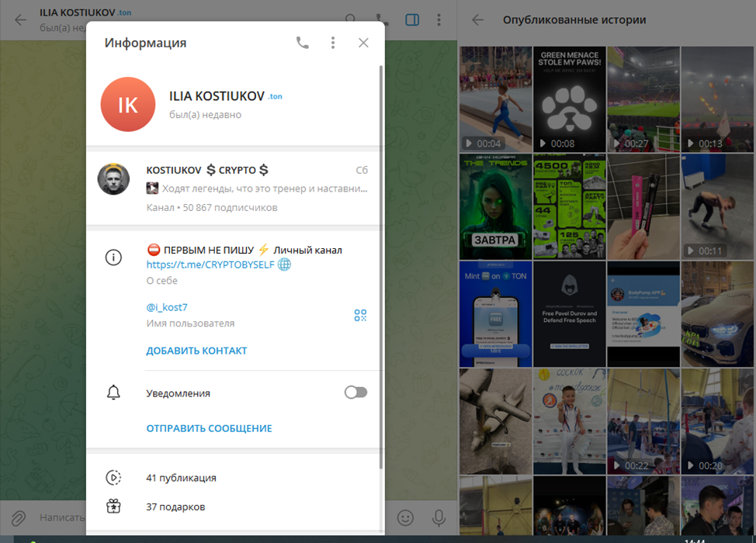756x543 pixels.
Task: Click the Информация panel scrollbar
Action: [381, 268]
